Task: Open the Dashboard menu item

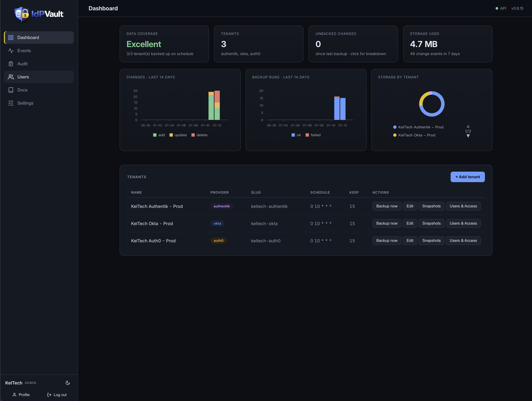Action: coord(39,38)
